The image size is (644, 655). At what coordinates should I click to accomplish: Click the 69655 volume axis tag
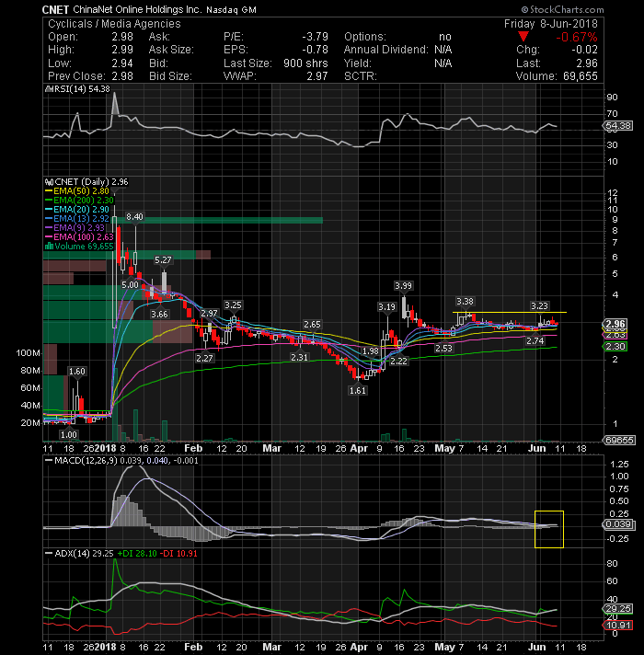click(619, 440)
